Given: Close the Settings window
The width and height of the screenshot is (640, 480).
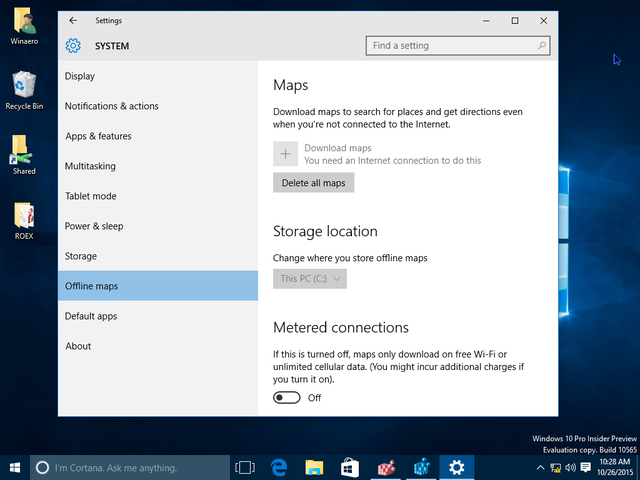Looking at the screenshot, I should [x=544, y=21].
